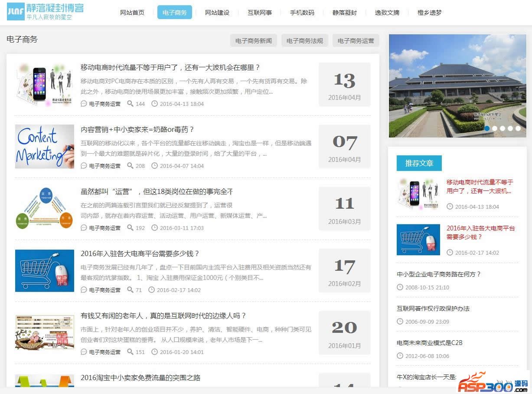Image resolution: width=532 pixels, height=394 pixels.
Task: Click the 电子商务法规 subcategory button
Action: tap(305, 41)
